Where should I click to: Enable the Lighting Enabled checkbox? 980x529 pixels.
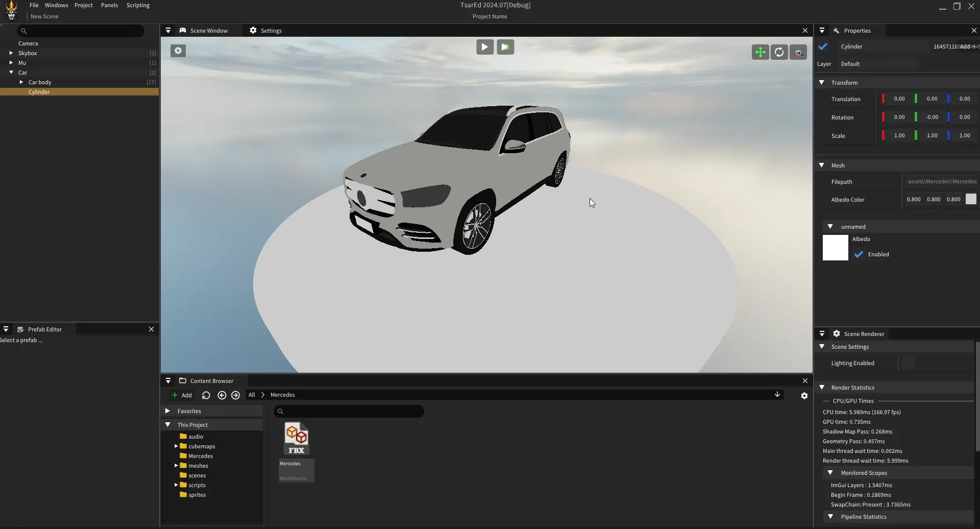tap(909, 363)
